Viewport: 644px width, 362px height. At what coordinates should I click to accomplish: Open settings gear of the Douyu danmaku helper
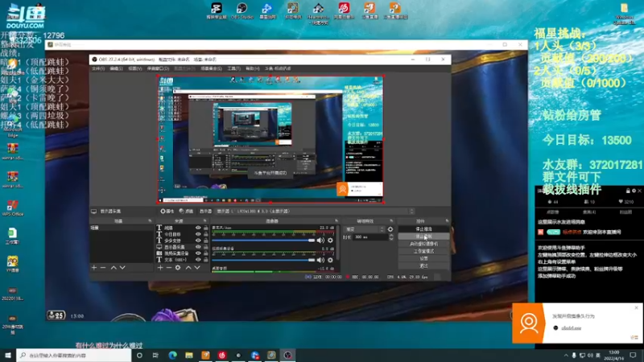point(634,191)
